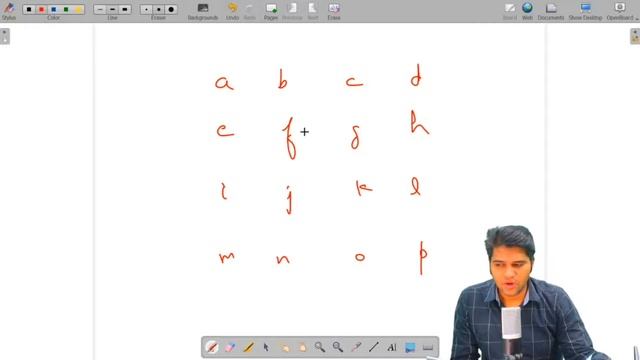Select the green pen color
This screenshot has width=640, height=360.
tap(66, 9)
